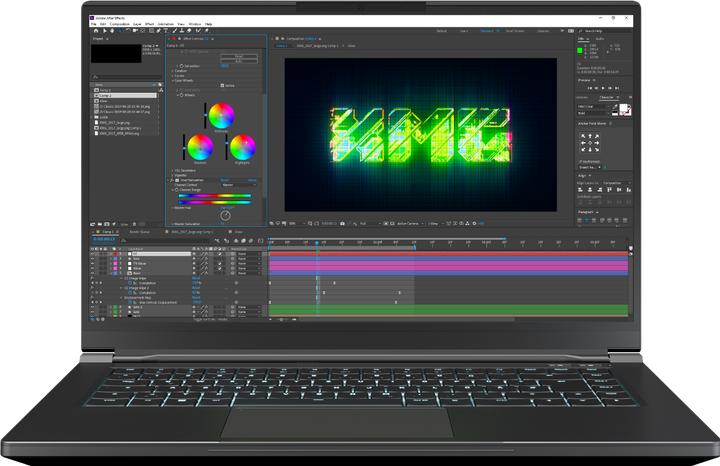Viewport: 720px width, 466px height.
Task: Enable motion blur switch above timeline layers
Action: click(x=251, y=241)
